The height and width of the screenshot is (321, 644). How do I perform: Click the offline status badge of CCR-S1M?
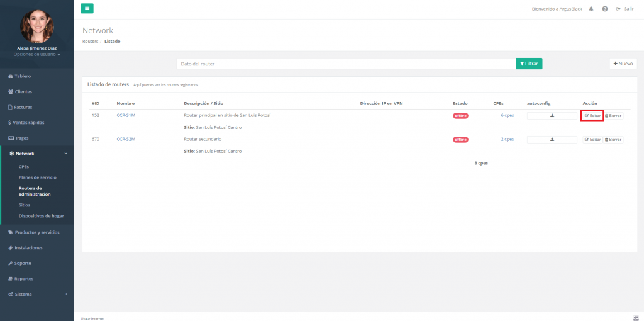click(460, 116)
